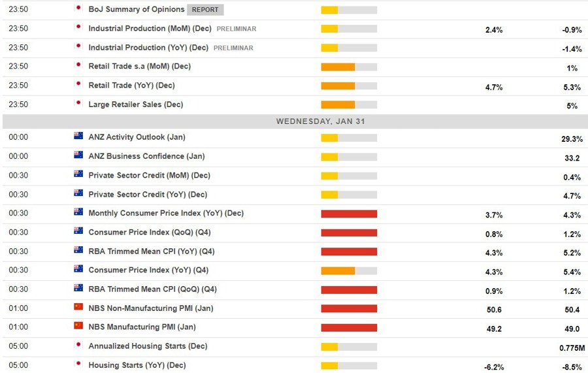Click the 01:00 time on the NBS Manufacturing PMI row
Viewport: 588px width, 373px height.
click(x=18, y=327)
